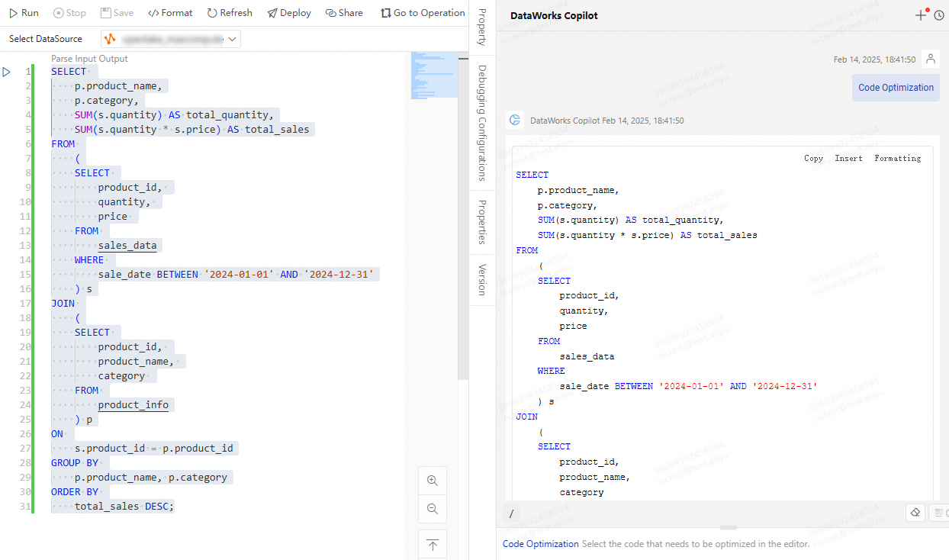Image resolution: width=949 pixels, height=560 pixels.
Task: Insert the Copilot code into editor
Action: tap(848, 159)
